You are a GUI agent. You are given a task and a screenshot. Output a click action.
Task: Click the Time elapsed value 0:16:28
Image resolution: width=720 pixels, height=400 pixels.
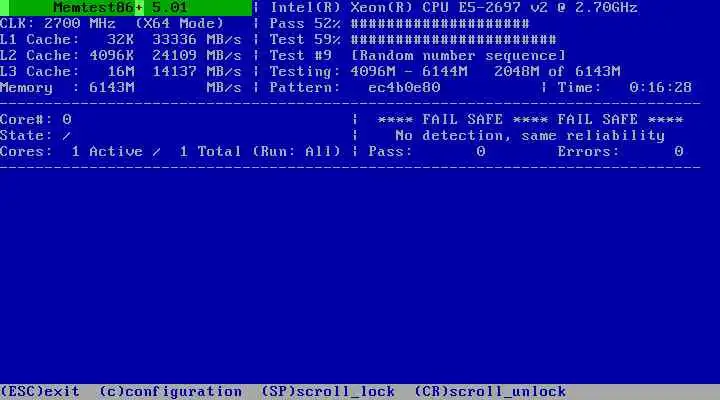660,87
